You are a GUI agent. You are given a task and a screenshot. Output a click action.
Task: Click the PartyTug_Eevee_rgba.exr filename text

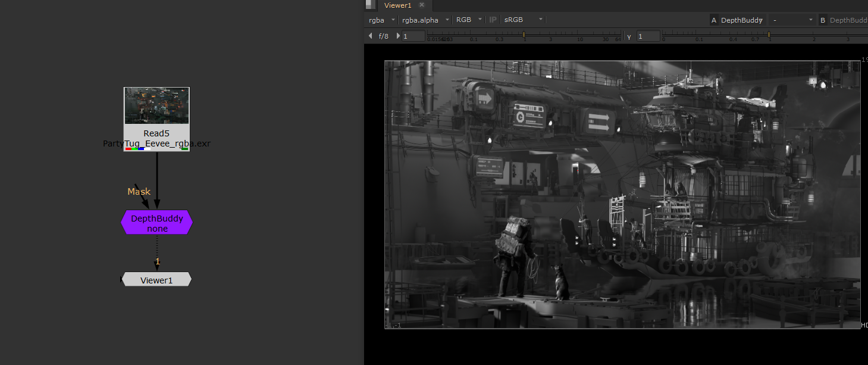156,143
